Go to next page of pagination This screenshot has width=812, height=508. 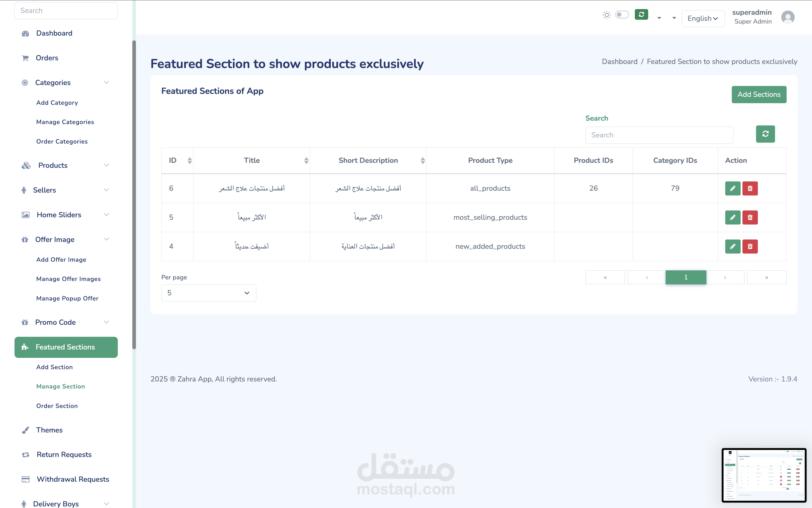click(x=725, y=278)
